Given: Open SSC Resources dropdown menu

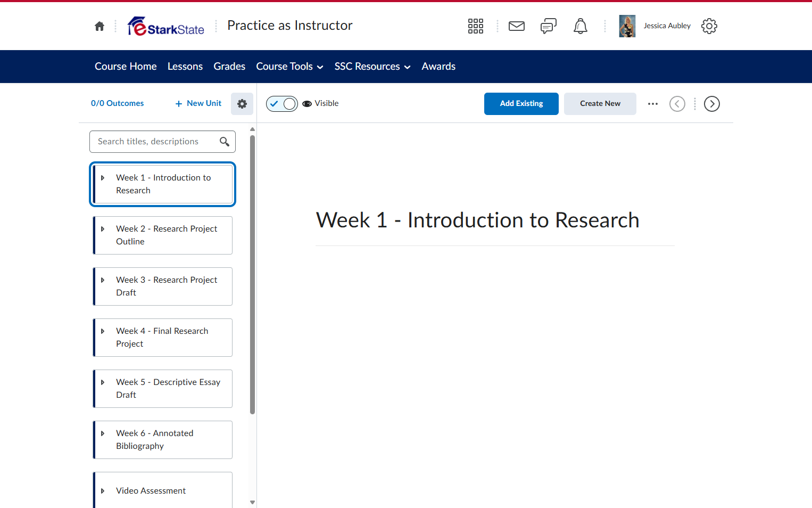Looking at the screenshot, I should 372,67.
